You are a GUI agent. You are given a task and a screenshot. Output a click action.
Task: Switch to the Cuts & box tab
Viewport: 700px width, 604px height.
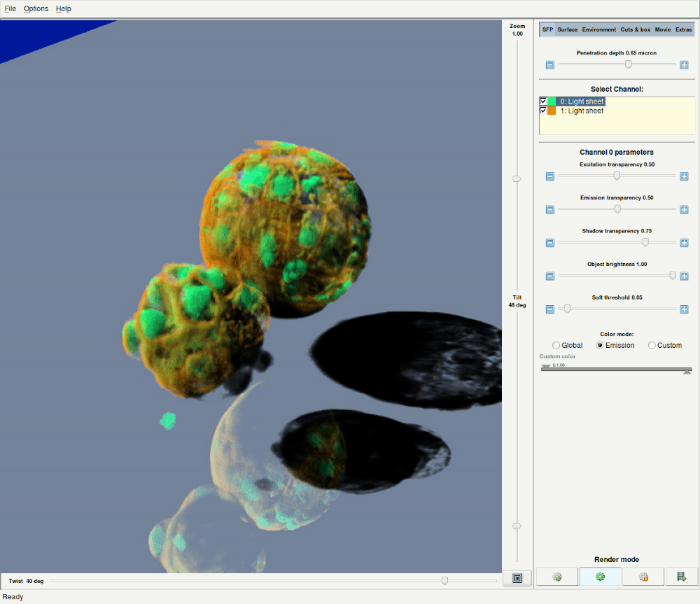(636, 29)
